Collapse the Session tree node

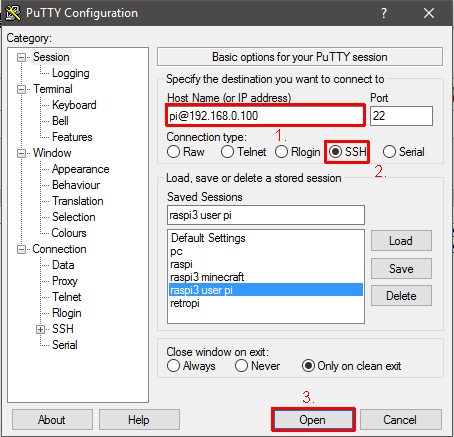(x=21, y=58)
